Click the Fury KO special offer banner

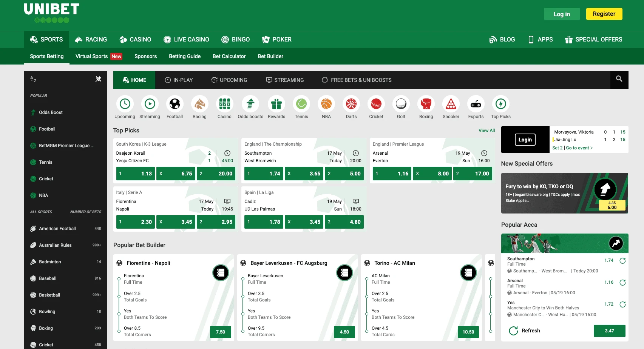coord(565,193)
